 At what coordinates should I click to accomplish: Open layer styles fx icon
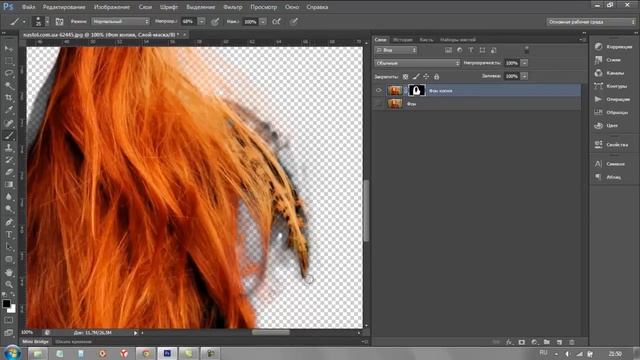509,342
